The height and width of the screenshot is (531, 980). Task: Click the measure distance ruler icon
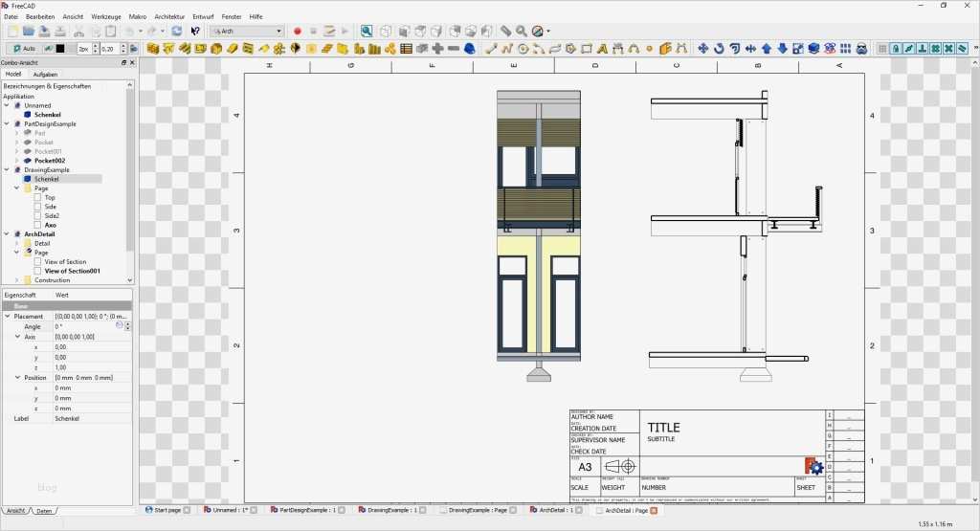point(505,31)
